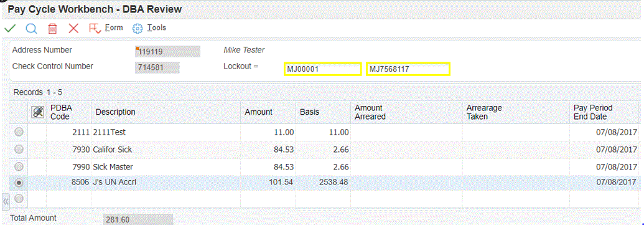Image resolution: width=644 pixels, height=225 pixels.
Task: Click the amount cell 101.54
Action: click(268, 182)
